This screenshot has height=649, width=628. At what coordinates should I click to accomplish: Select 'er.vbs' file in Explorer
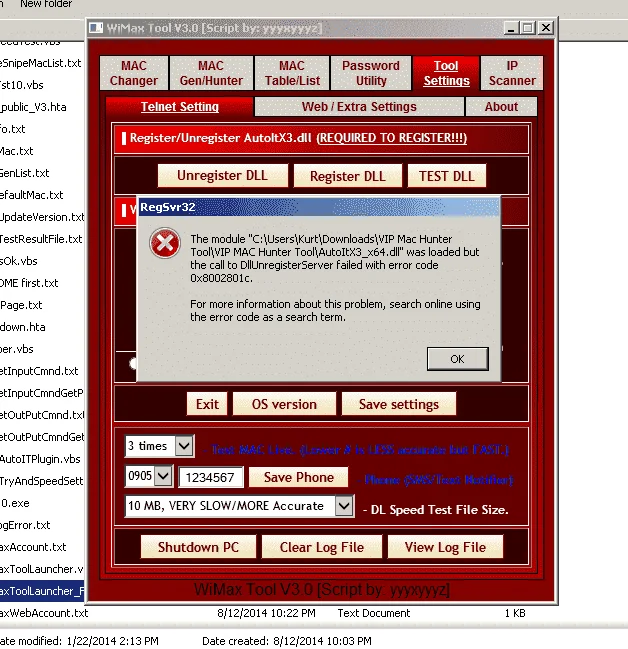point(17,349)
